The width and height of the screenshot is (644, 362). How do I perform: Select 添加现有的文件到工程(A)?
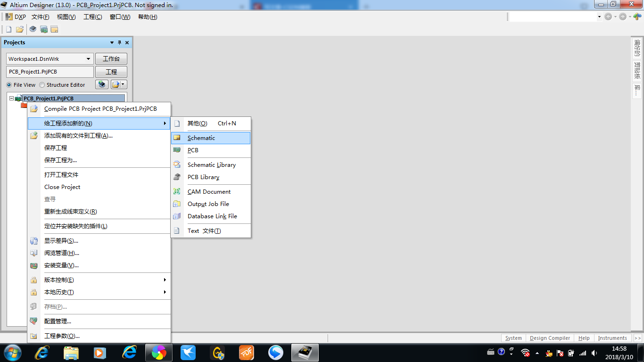tap(99, 136)
